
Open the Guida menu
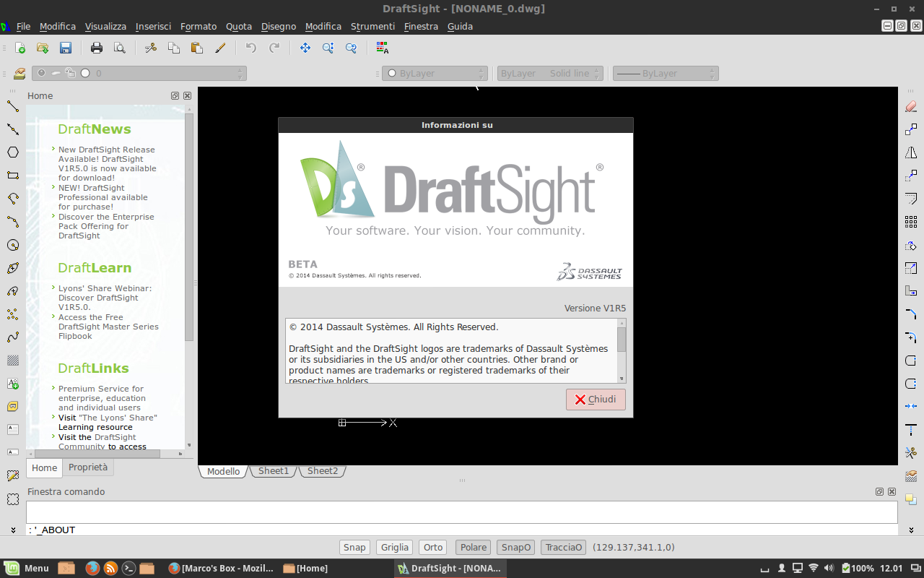pos(460,26)
